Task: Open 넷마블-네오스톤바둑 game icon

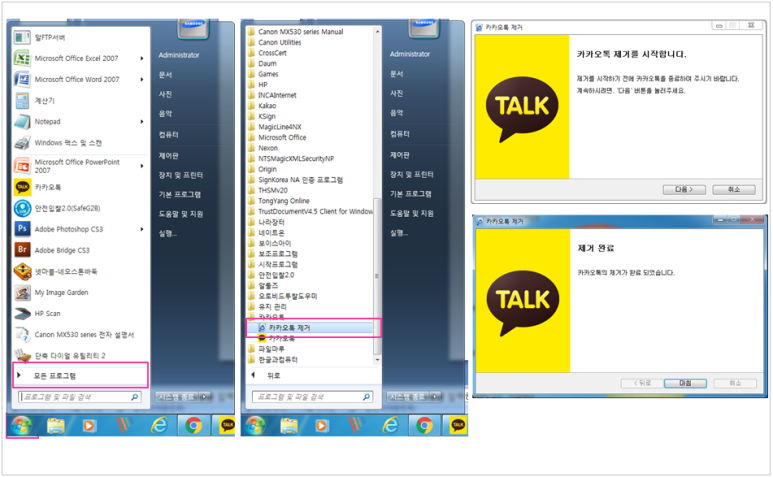Action: pyautogui.click(x=22, y=272)
